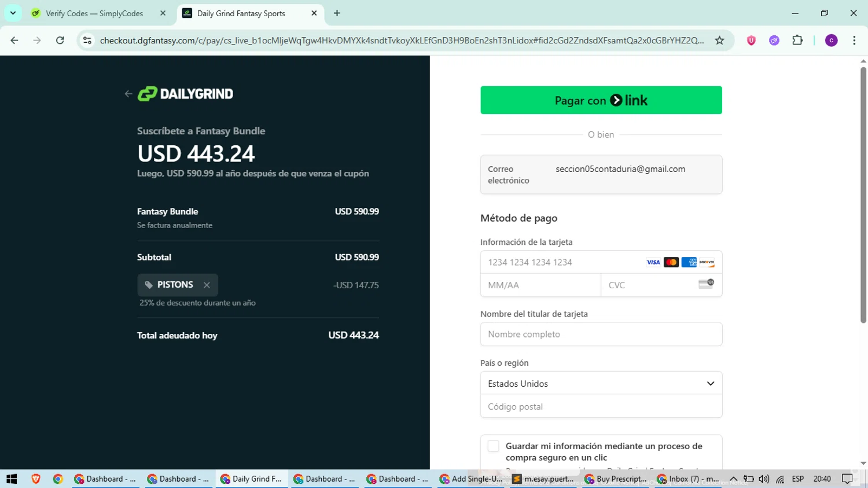Open the Estados Unidos country dropdown

point(601,383)
